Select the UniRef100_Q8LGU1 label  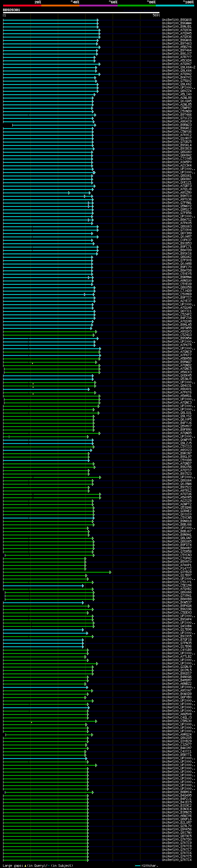coord(177,413)
